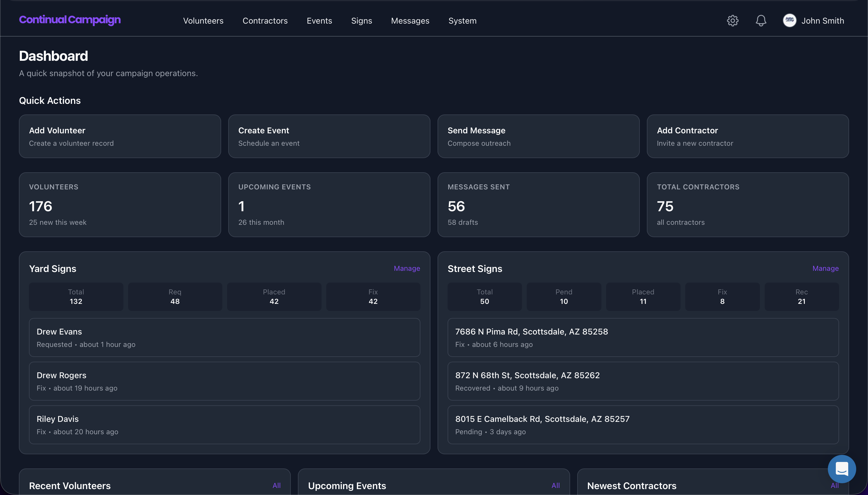868x495 pixels.
Task: Go to the Contractors nav item
Action: pyautogui.click(x=265, y=21)
